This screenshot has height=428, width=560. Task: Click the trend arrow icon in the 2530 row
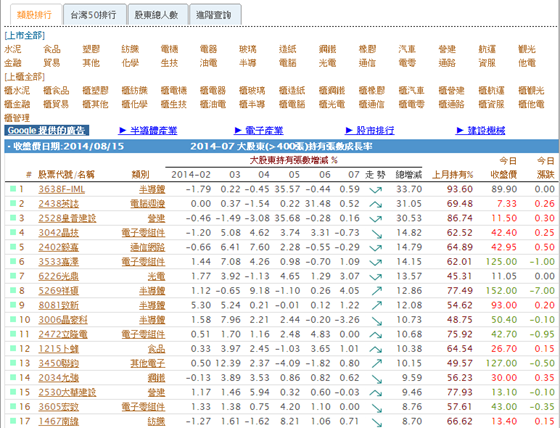tap(376, 393)
